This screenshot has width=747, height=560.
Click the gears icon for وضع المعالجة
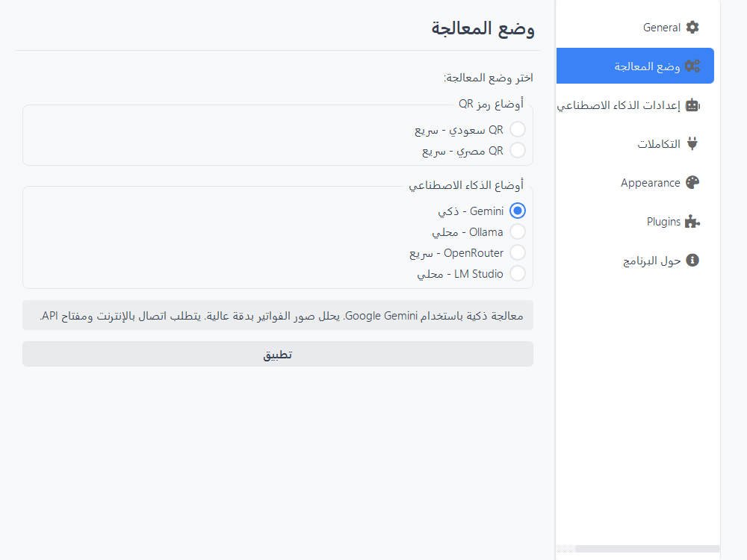692,66
